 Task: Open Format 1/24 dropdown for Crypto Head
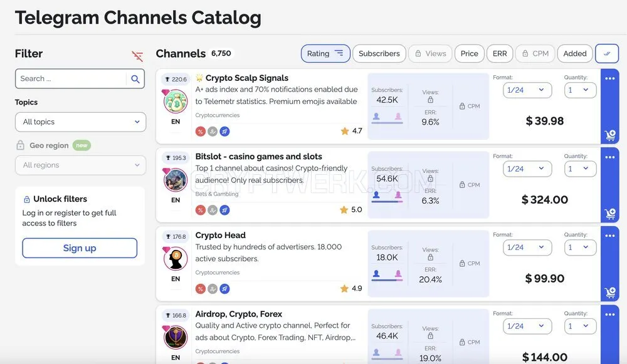pos(527,247)
